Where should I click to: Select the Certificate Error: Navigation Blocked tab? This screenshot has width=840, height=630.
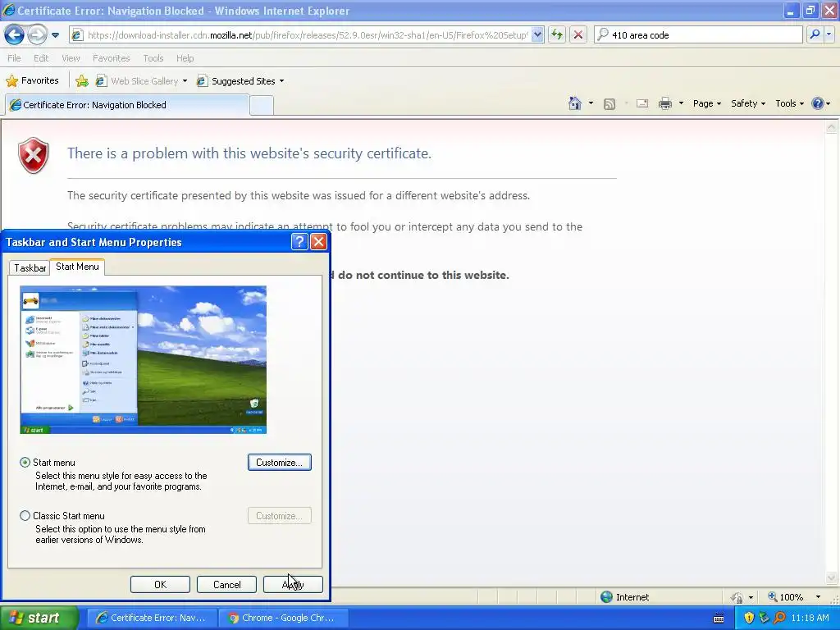point(127,105)
